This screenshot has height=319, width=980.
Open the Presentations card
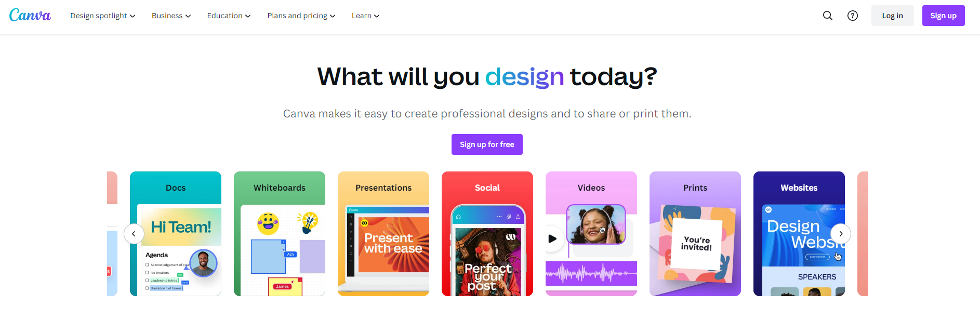tap(383, 234)
